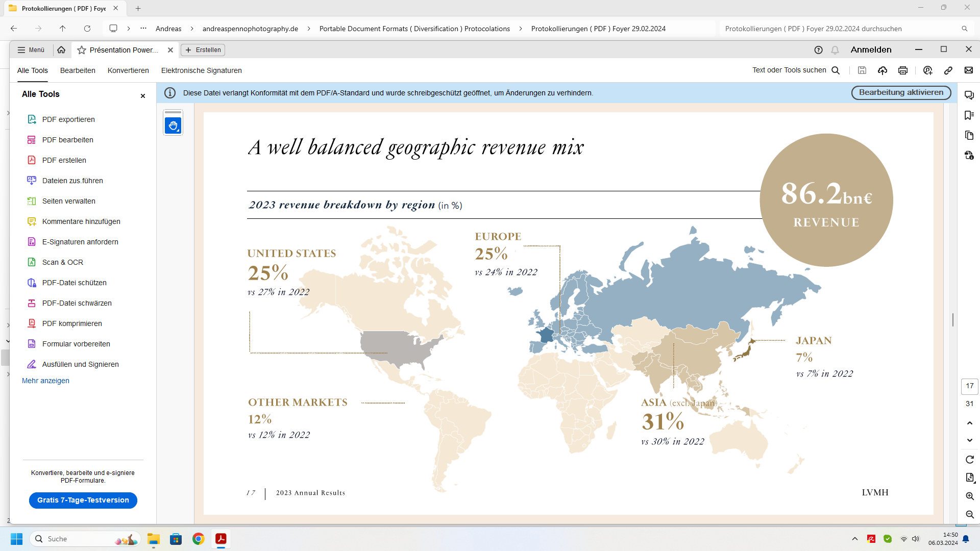Expand the list with Mehr anzeigen
Image resolution: width=980 pixels, height=551 pixels.
pos(45,381)
